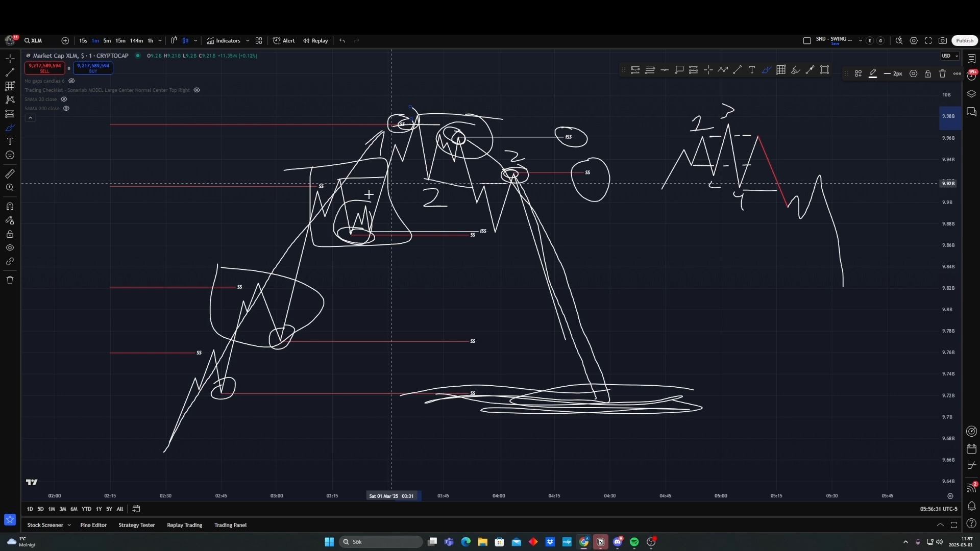This screenshot has width=980, height=551.
Task: Expand the Stock Screener dropdown
Action: (x=69, y=525)
